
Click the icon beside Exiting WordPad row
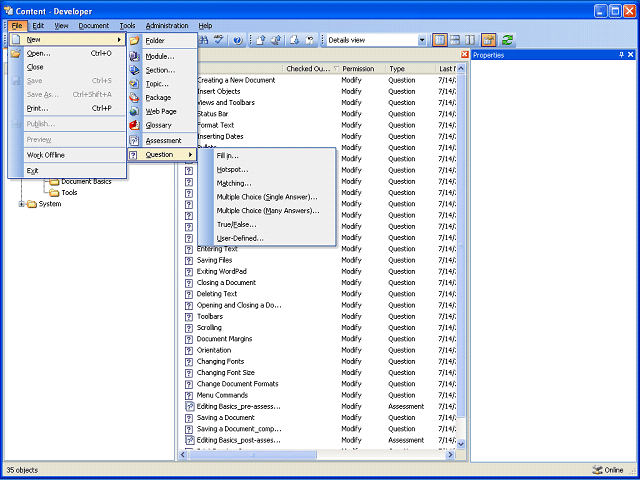189,271
